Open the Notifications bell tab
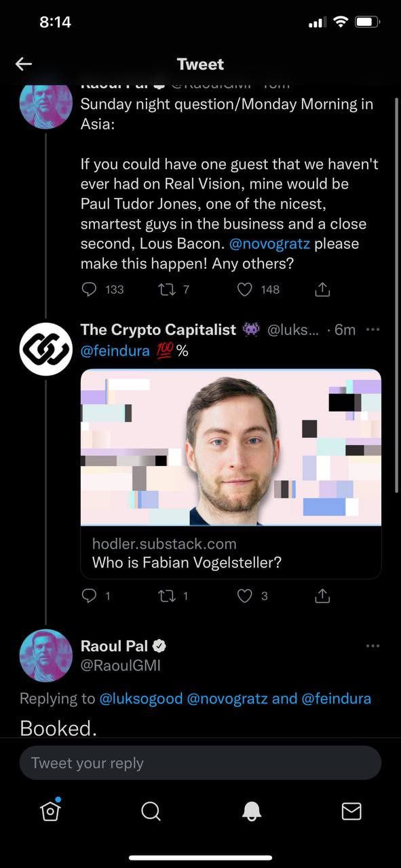The image size is (401, 868). pyautogui.click(x=252, y=811)
